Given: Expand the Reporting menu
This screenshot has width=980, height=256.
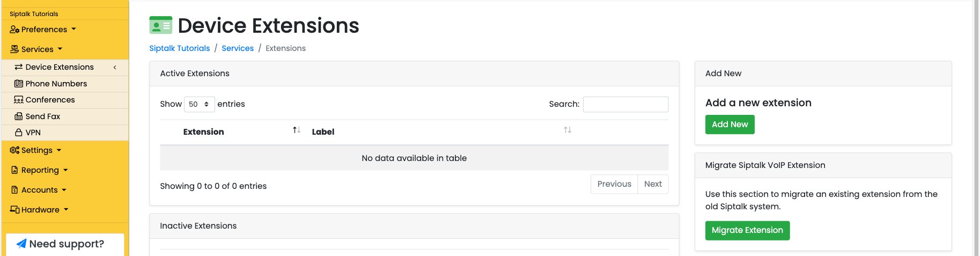Looking at the screenshot, I should pyautogui.click(x=39, y=170).
